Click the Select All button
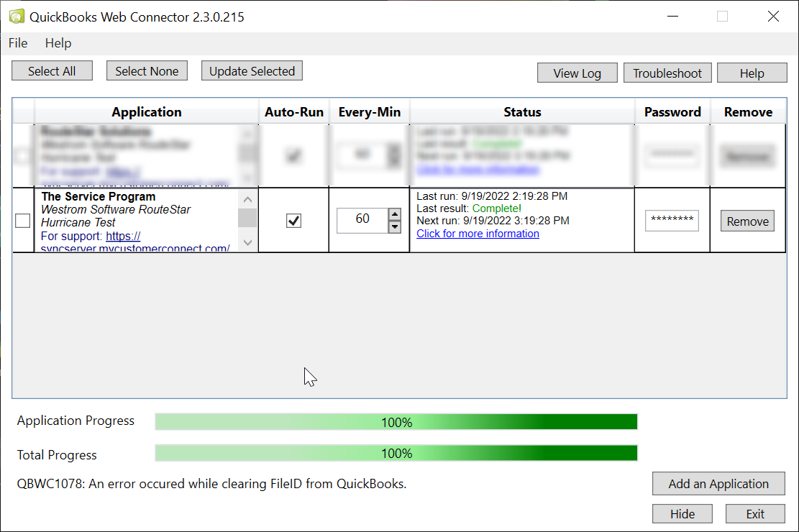Image resolution: width=799 pixels, height=532 pixels. [52, 71]
